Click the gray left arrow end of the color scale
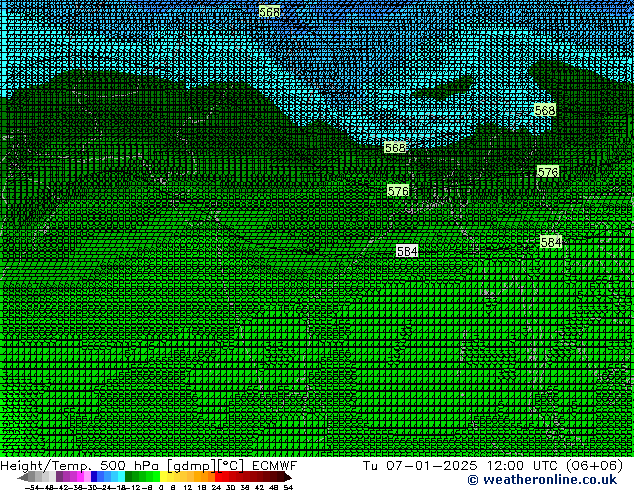The width and height of the screenshot is (634, 490). pos(23,477)
